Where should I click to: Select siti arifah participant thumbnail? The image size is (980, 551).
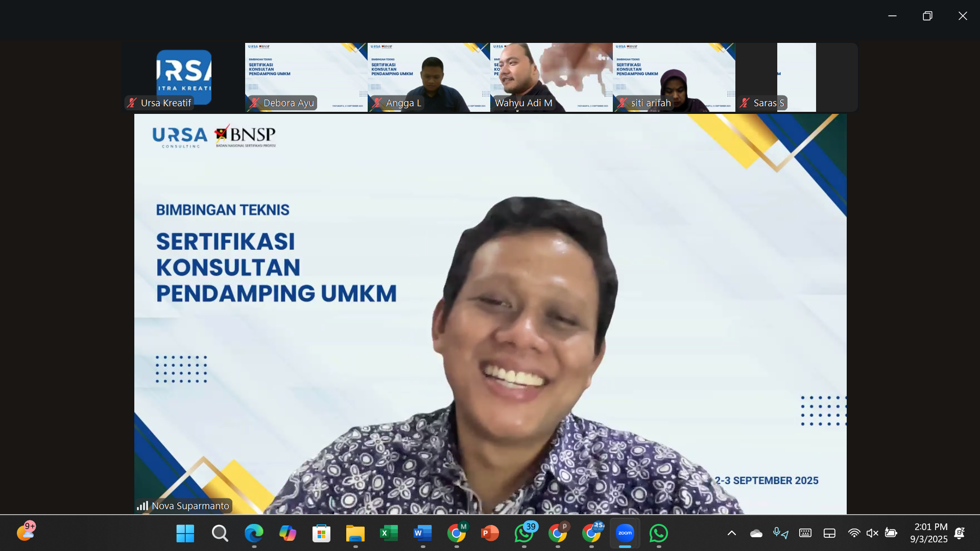674,77
